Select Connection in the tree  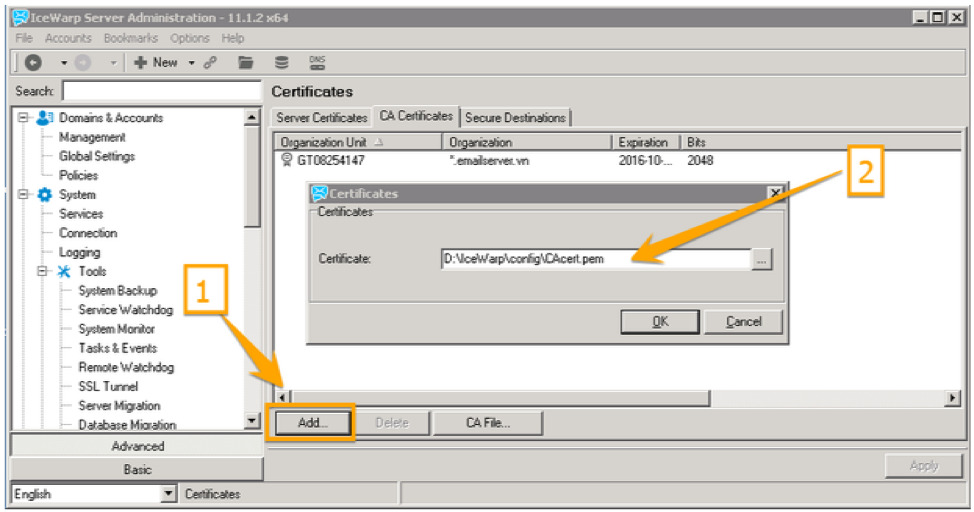[88, 233]
